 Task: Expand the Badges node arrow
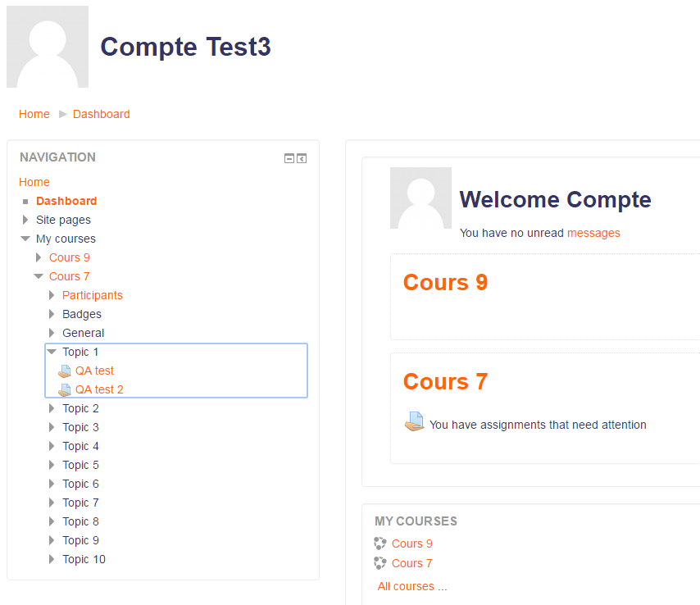52,314
